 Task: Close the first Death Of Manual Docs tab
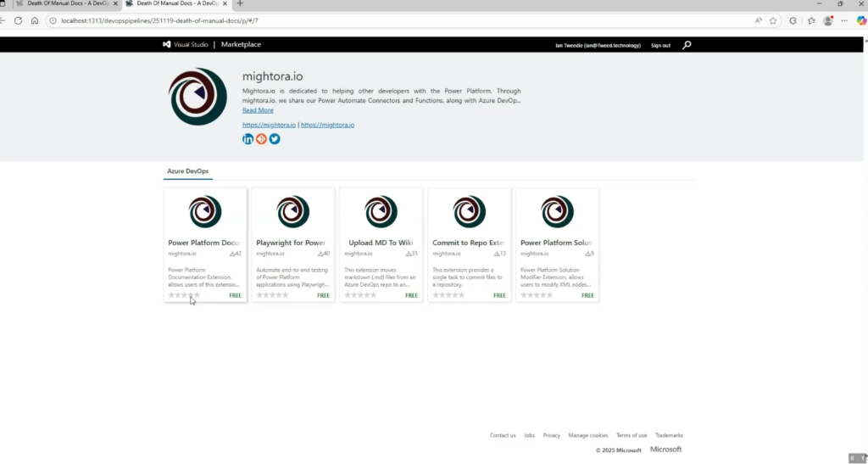[x=115, y=3]
